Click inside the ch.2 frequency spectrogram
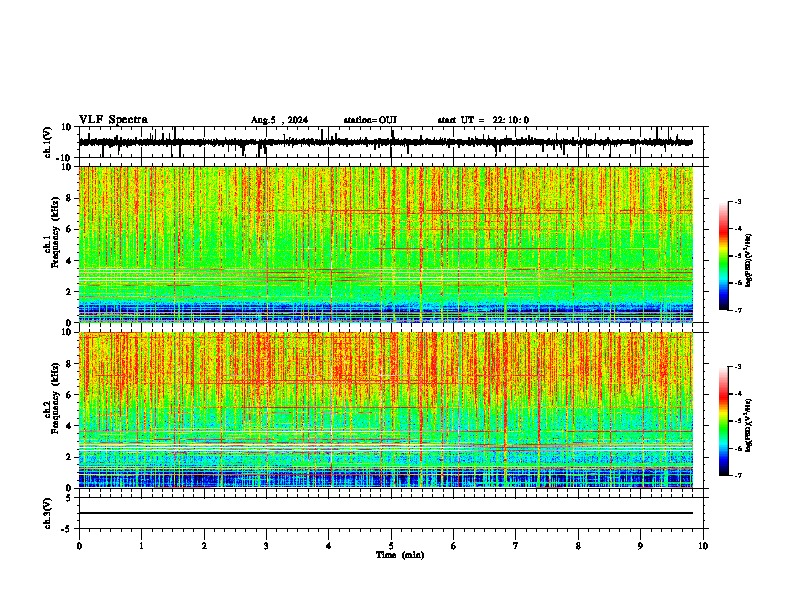The image size is (792, 612). 386,410
